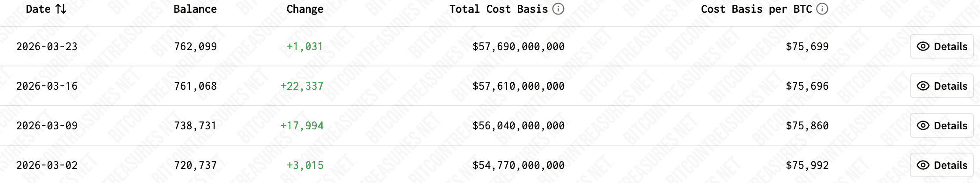
Task: Click the Change column header
Action: [x=305, y=9]
